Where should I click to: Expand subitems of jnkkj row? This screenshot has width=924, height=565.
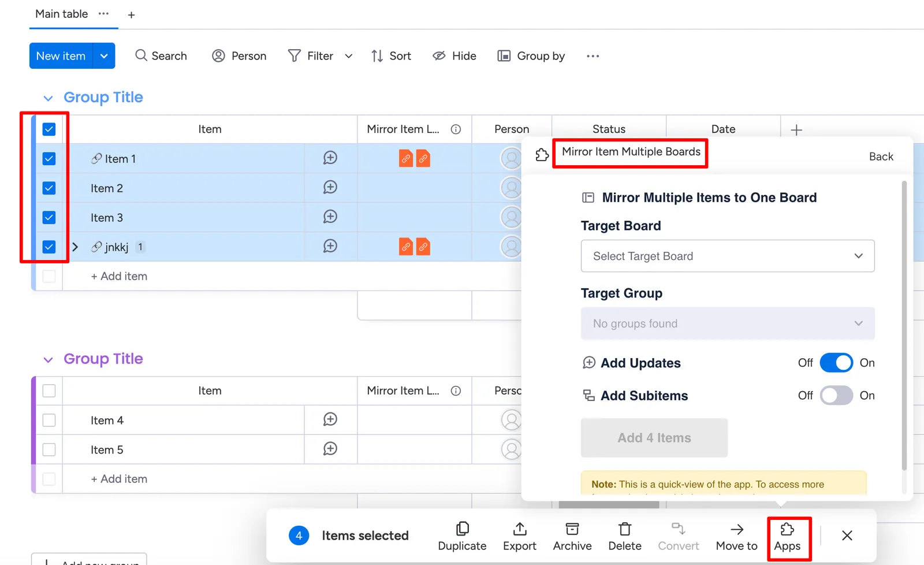75,247
